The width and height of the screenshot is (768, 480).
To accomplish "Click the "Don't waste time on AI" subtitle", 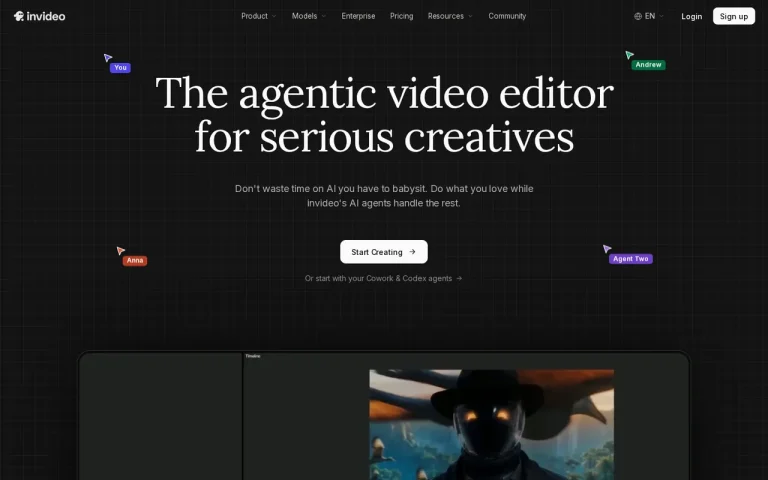I will [384, 196].
